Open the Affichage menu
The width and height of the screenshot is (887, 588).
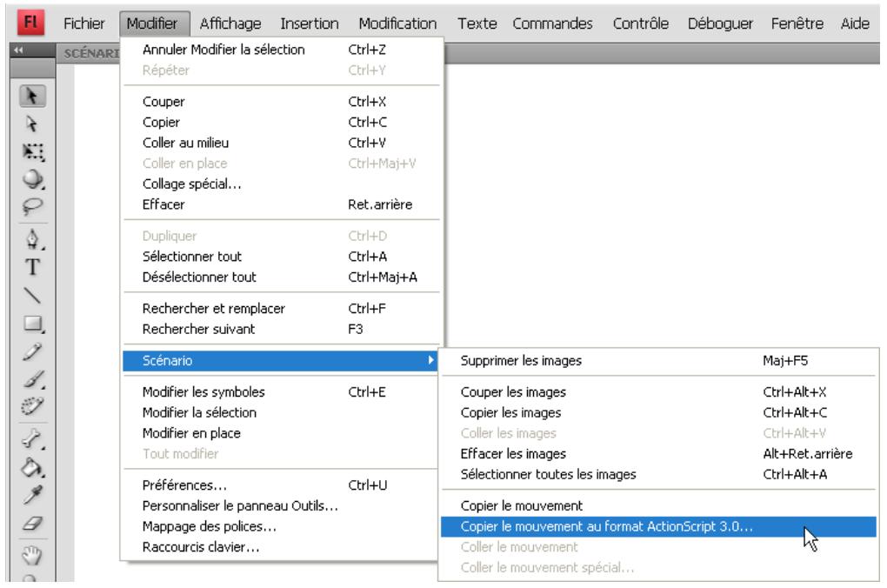(x=230, y=23)
